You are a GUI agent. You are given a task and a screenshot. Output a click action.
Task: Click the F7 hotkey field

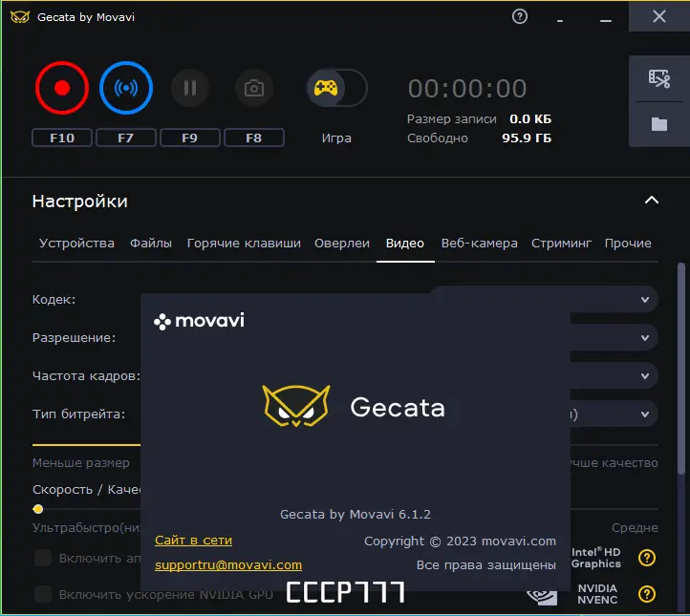point(126,138)
